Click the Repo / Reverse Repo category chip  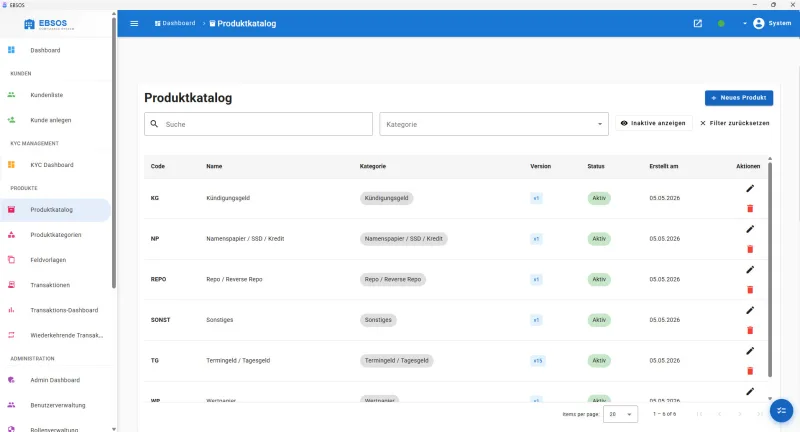[393, 279]
